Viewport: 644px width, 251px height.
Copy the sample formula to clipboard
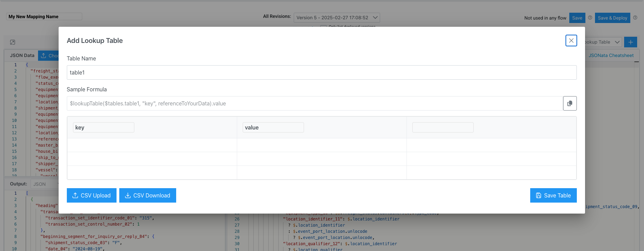click(570, 103)
